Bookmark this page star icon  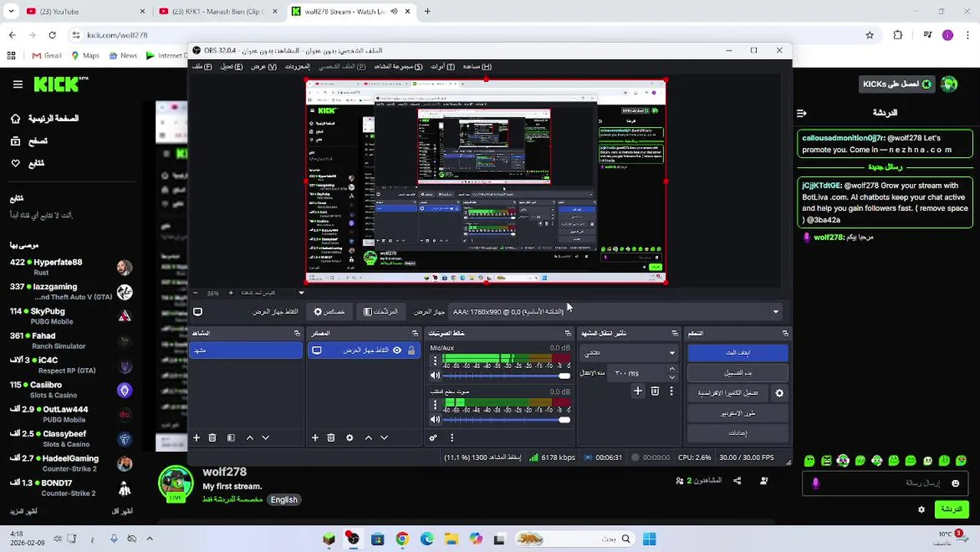pos(870,34)
